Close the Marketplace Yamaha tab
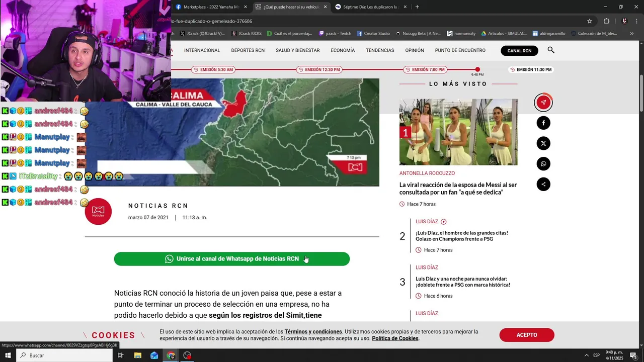The width and height of the screenshot is (644, 362). tap(246, 7)
